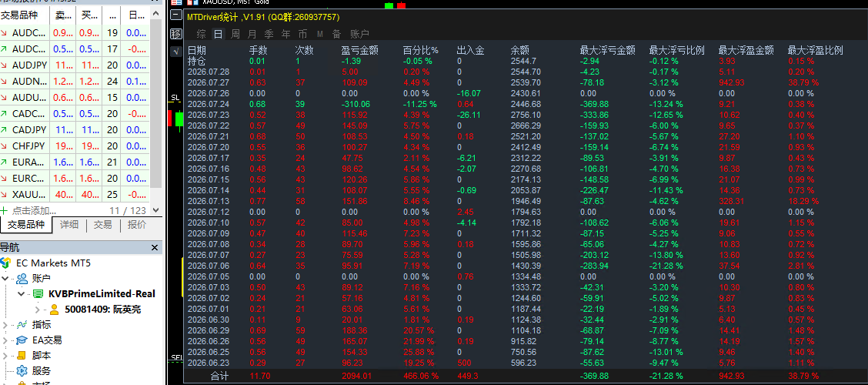Image resolution: width=868 pixels, height=385 pixels.
Task: Click the EA交易 graduation cap icon
Action: [x=22, y=340]
